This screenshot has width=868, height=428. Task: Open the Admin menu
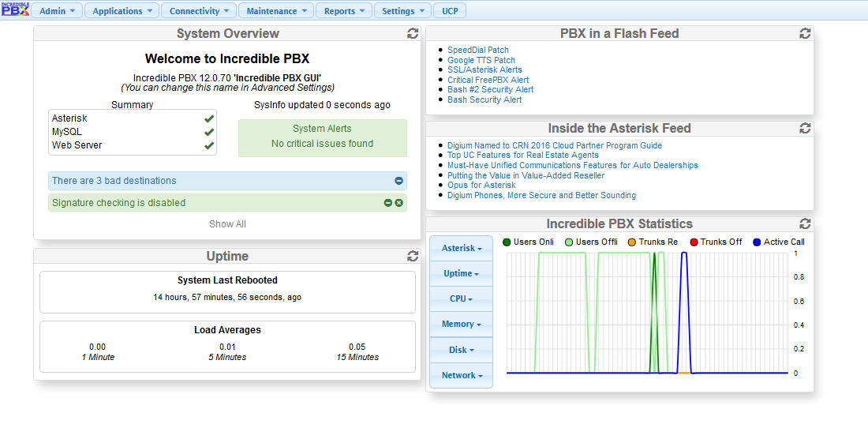click(x=57, y=10)
